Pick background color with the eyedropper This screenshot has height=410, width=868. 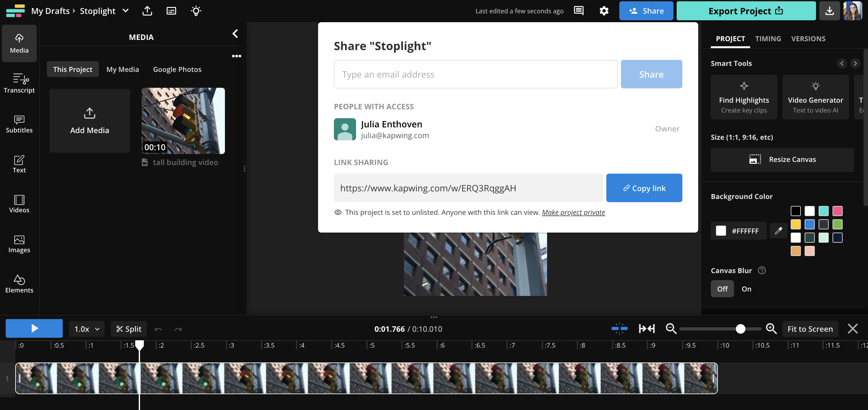(x=778, y=230)
